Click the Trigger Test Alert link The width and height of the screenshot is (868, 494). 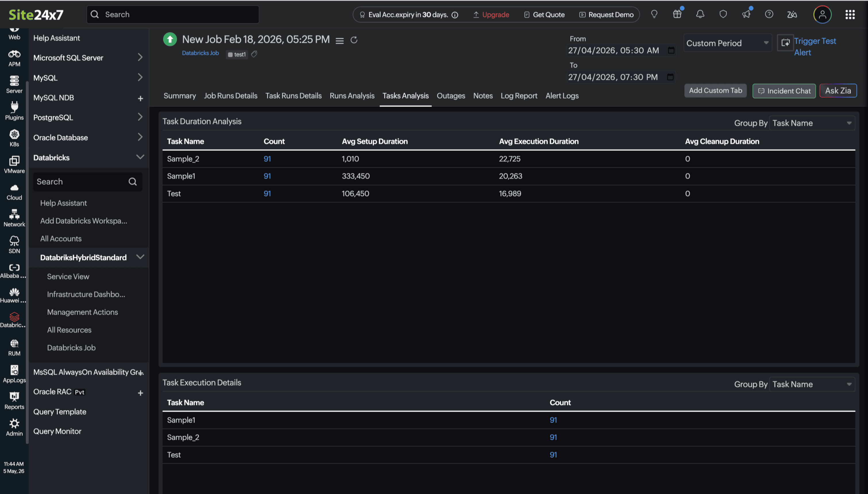pos(815,47)
